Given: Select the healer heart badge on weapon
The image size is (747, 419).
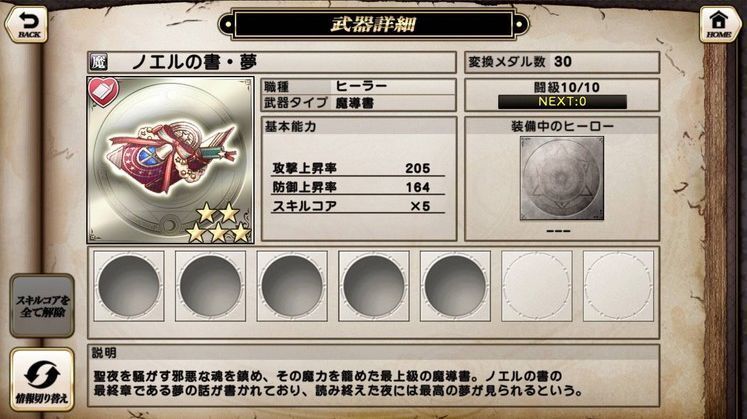Looking at the screenshot, I should 103,91.
